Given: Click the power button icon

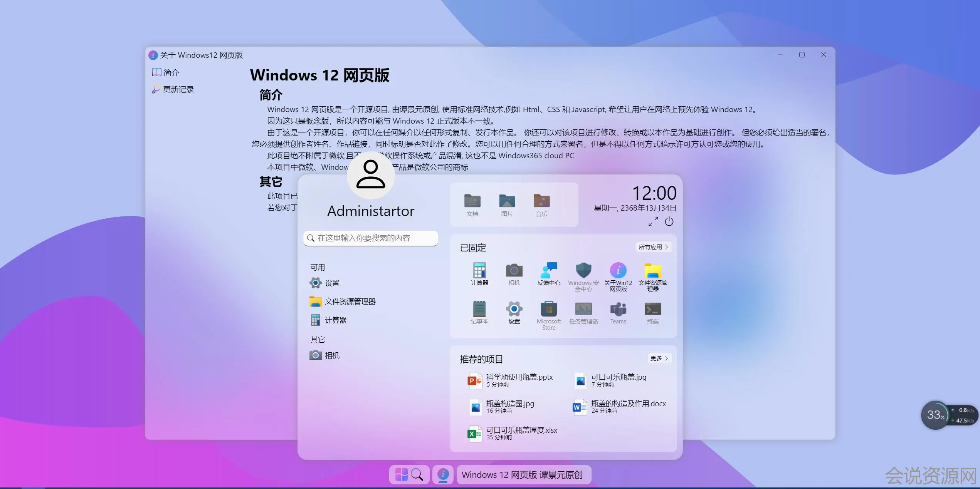Looking at the screenshot, I should [x=669, y=221].
